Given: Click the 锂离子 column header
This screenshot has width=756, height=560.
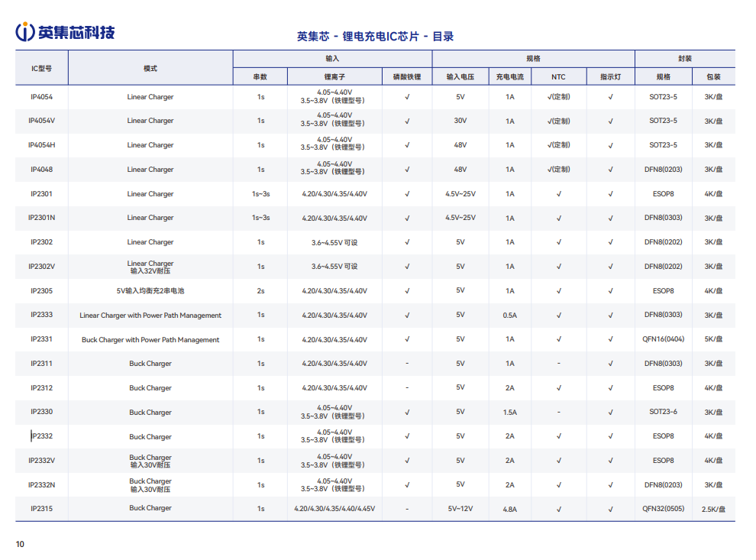Looking at the screenshot, I should pyautogui.click(x=334, y=76).
